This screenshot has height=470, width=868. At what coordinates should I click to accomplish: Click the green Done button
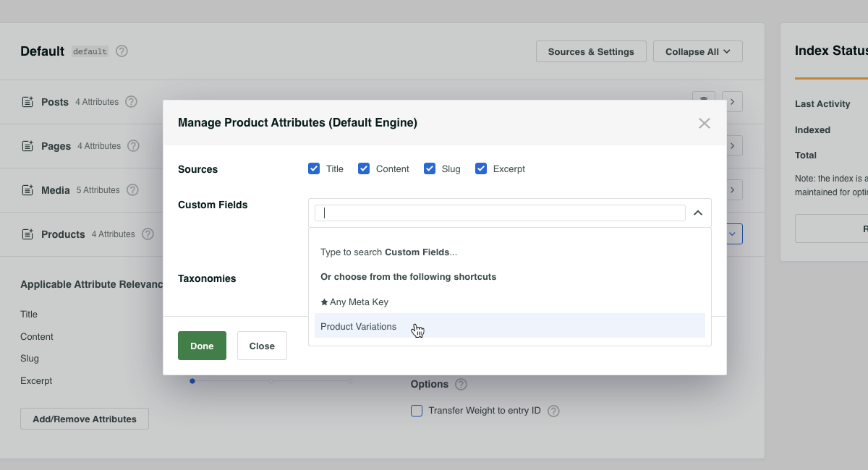click(202, 346)
